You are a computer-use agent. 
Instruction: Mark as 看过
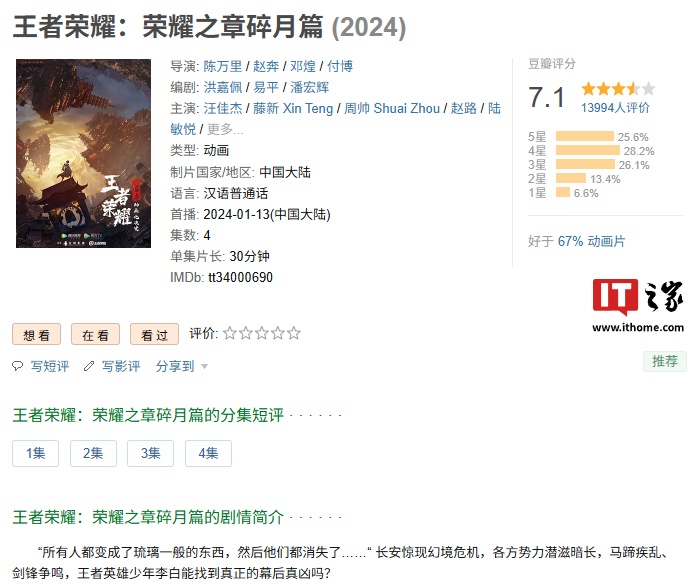154,334
